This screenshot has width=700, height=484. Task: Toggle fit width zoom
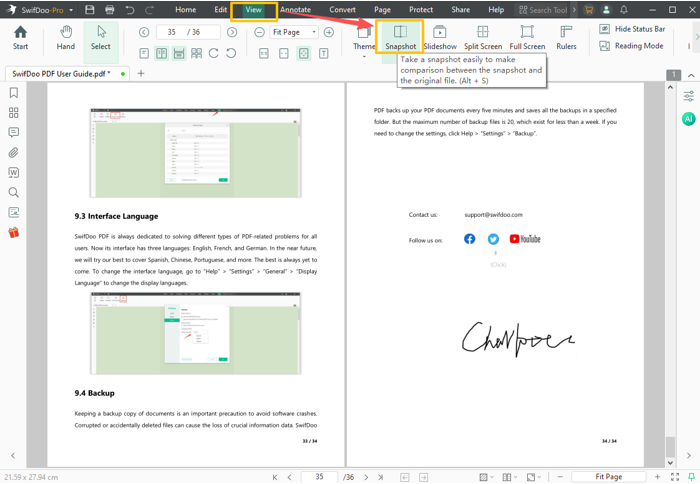click(284, 54)
